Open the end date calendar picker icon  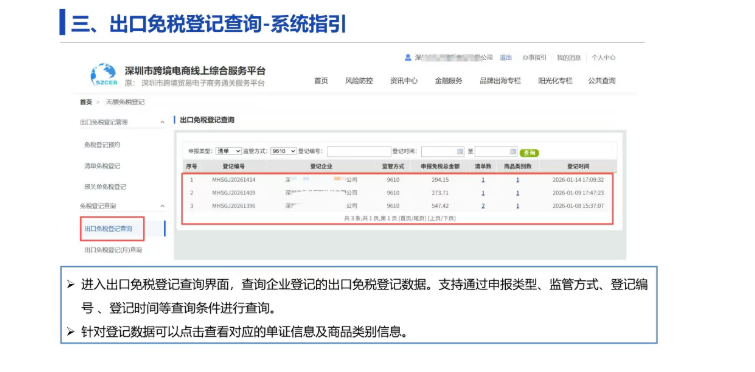[x=513, y=152]
